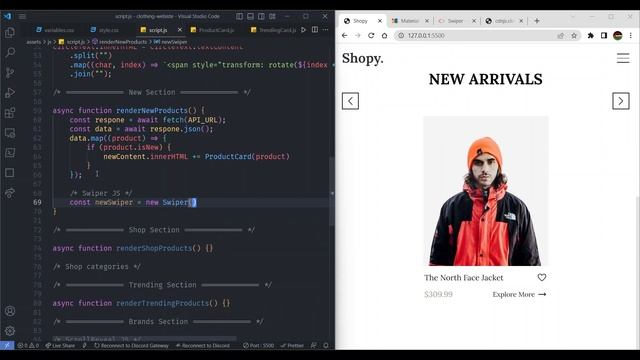Viewport: 640px width, 360px height.
Task: Click the previous slide arrow in New Arrivals
Action: 350,101
